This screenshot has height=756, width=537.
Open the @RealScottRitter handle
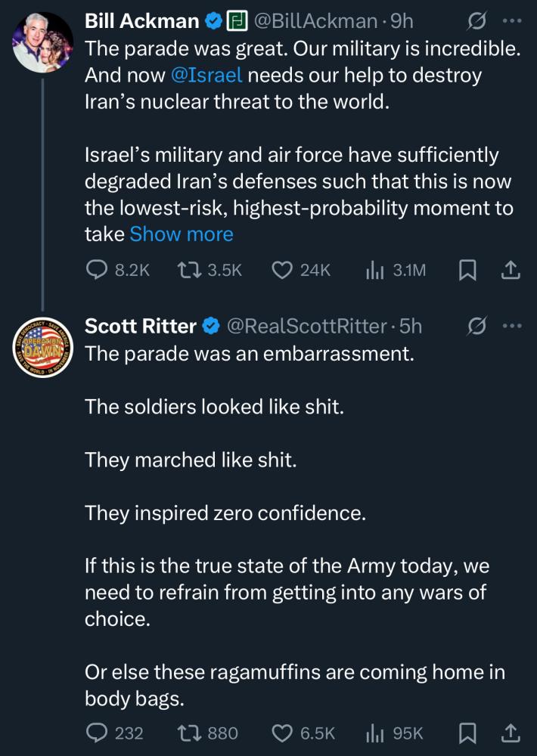(x=307, y=326)
